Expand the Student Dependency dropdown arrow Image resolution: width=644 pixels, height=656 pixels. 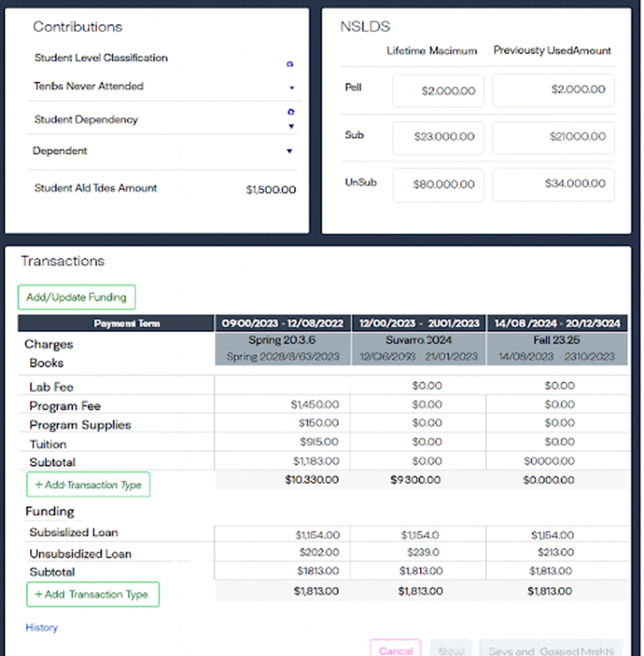pyautogui.click(x=291, y=126)
